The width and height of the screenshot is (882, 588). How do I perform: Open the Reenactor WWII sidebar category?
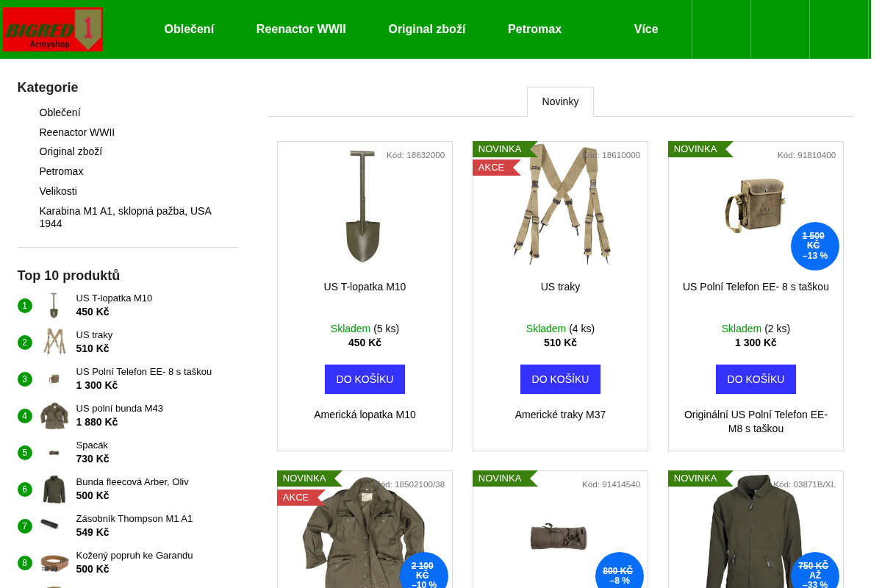click(77, 132)
